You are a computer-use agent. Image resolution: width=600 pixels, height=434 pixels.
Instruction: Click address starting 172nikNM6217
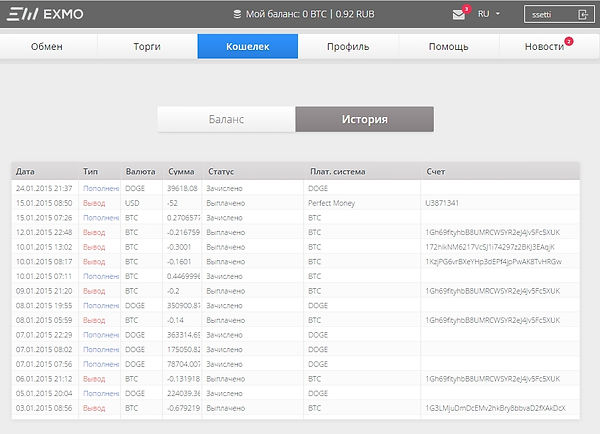click(490, 247)
